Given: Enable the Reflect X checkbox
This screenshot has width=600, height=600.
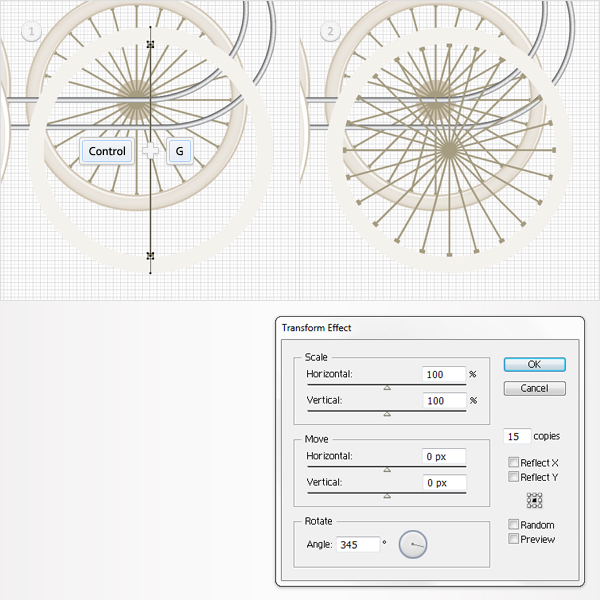Looking at the screenshot, I should 514,462.
